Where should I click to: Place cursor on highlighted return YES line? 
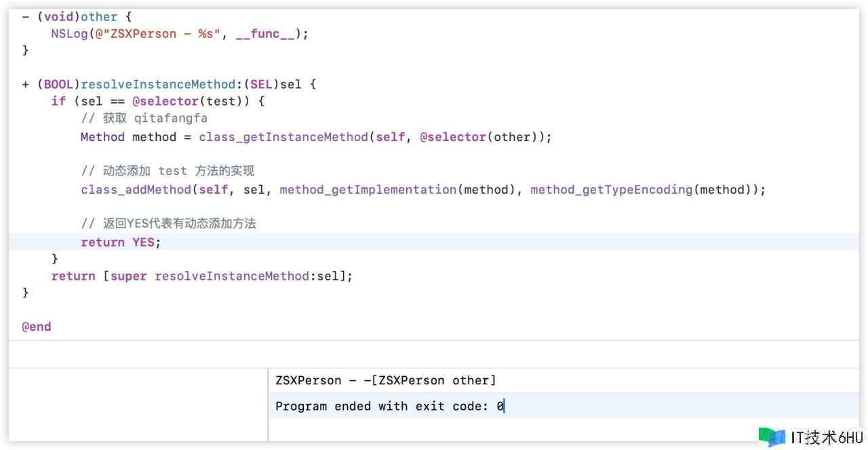pyautogui.click(x=120, y=243)
